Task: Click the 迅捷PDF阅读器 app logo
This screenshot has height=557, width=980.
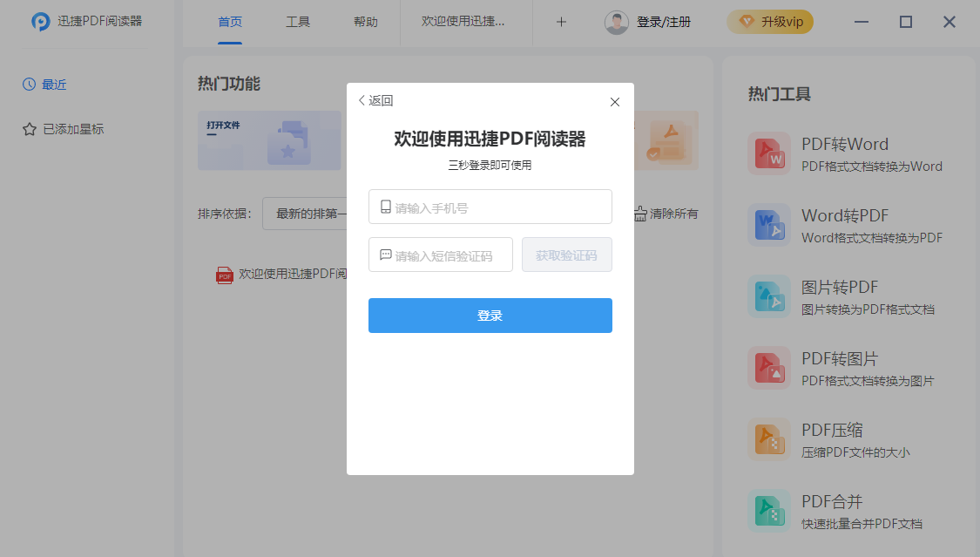Action: (41, 22)
